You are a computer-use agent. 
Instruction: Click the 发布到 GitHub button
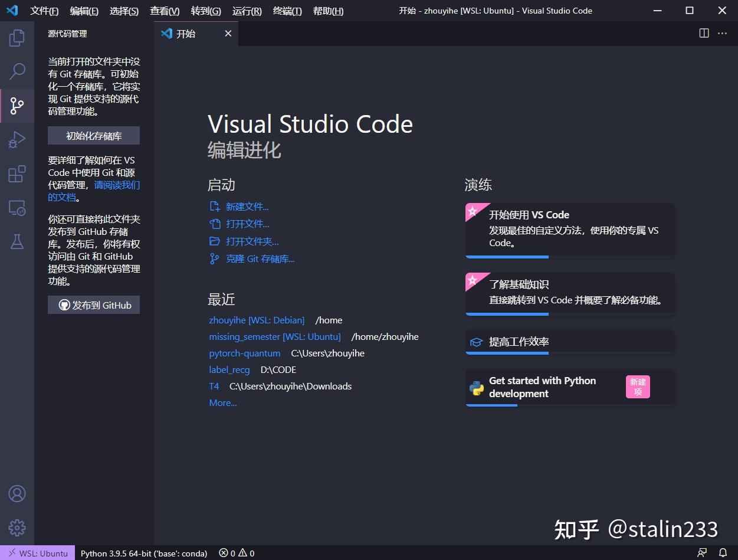(93, 304)
